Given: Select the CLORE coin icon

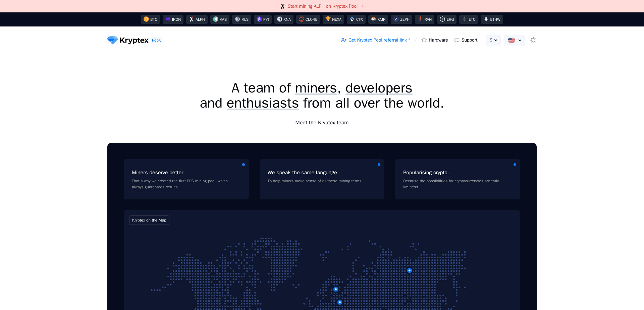Looking at the screenshot, I should [301, 19].
